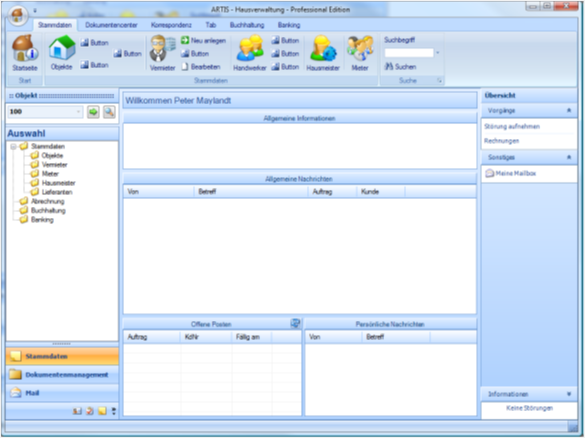The height and width of the screenshot is (438, 585).
Task: Click into the Suchbegriff search field
Action: 409,53
